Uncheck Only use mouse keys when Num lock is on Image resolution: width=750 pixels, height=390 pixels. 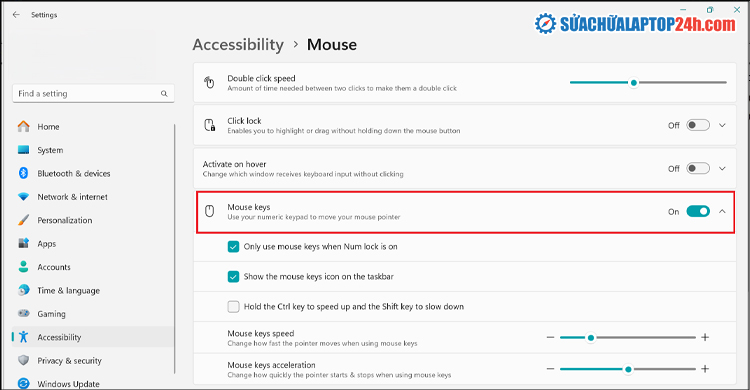[x=233, y=246]
